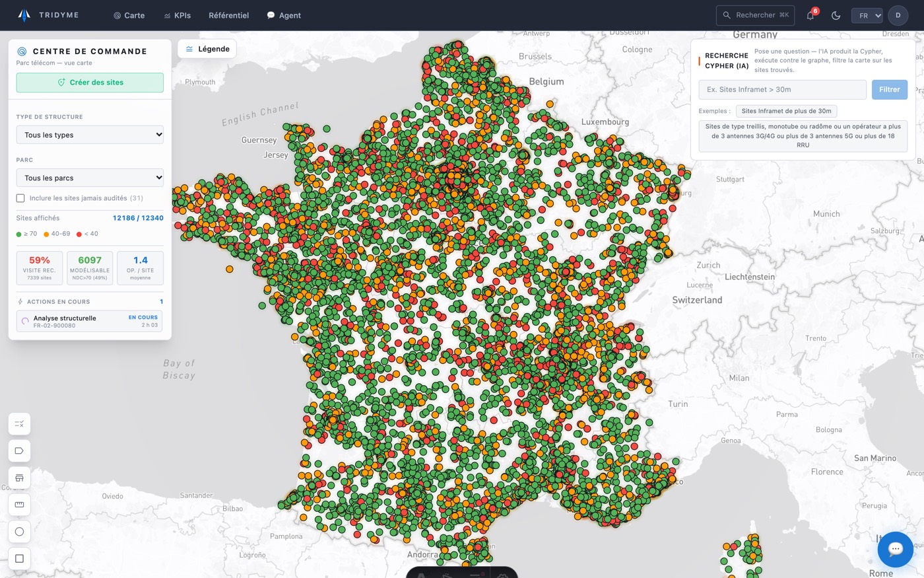Select the circle selection tool
The image size is (924, 578).
coord(19,532)
